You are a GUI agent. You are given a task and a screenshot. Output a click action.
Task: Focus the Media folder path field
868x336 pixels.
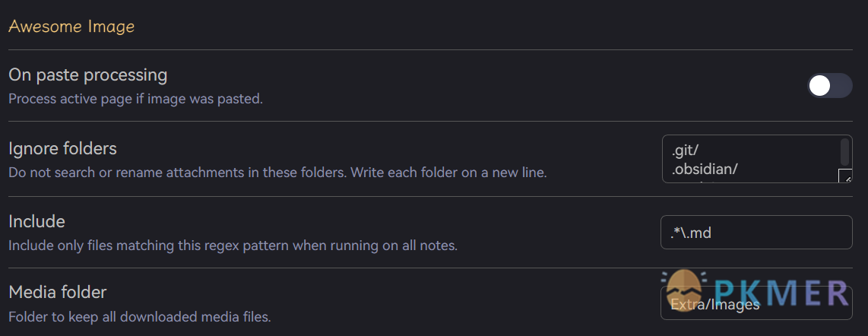(756, 303)
